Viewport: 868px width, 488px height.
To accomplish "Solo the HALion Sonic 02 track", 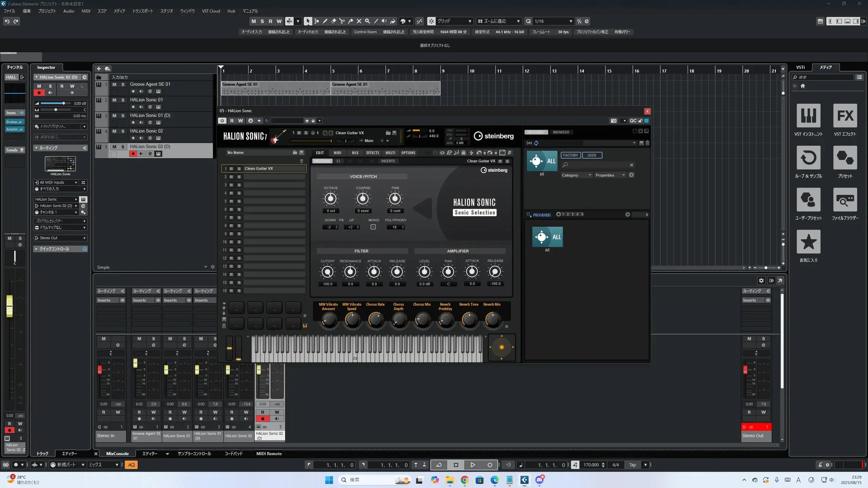I will coord(123,131).
